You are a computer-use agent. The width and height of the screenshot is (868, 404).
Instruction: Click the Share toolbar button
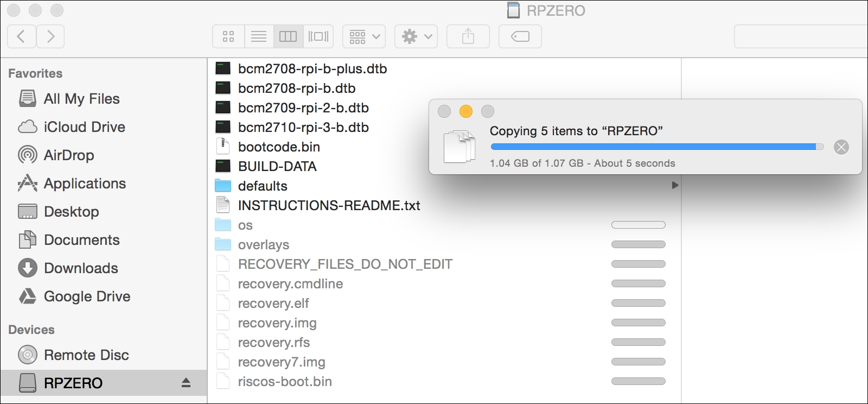468,36
